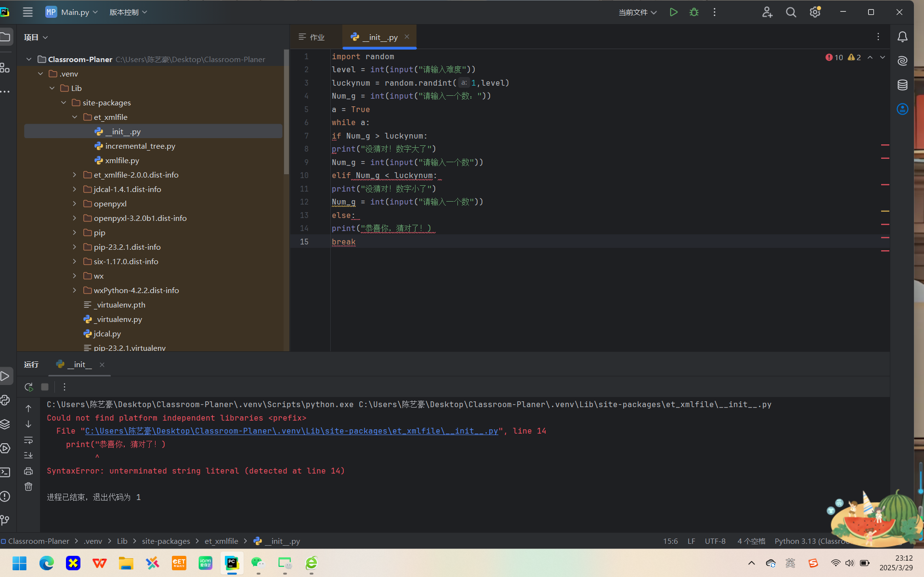Clear console output with trash icon
The height and width of the screenshot is (577, 924).
[x=28, y=487]
